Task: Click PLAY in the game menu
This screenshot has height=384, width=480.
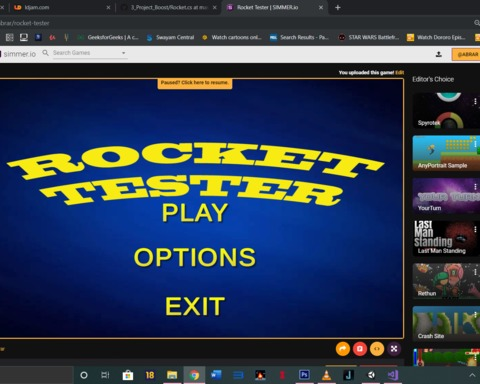Action: pos(195,213)
